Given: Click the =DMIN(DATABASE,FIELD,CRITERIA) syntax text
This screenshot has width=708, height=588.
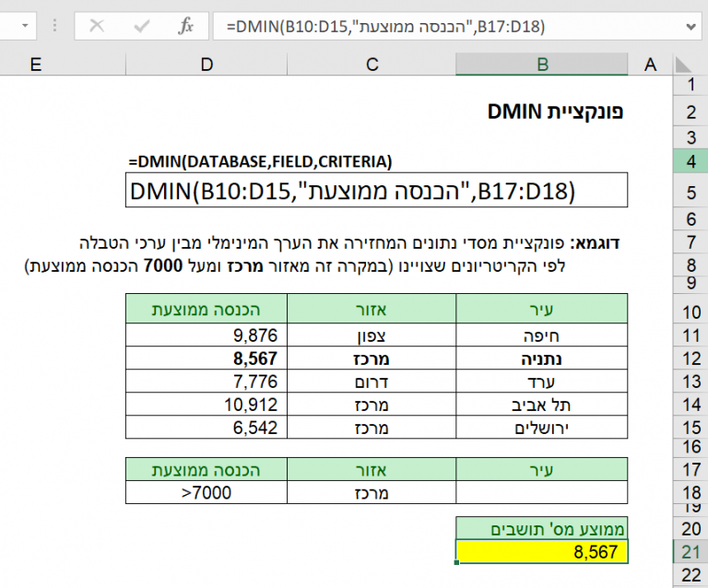Looking at the screenshot, I should (260, 161).
